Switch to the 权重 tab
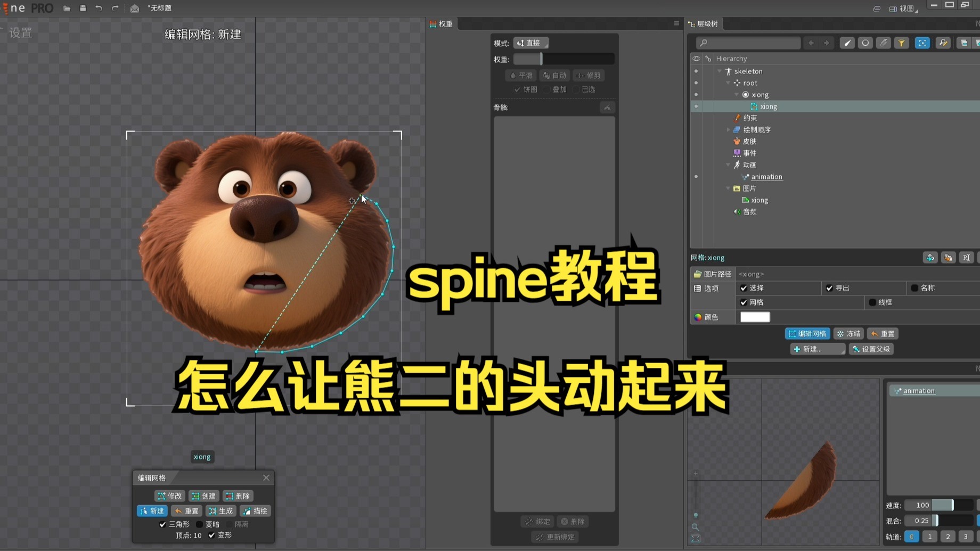The image size is (980, 551). [x=441, y=24]
